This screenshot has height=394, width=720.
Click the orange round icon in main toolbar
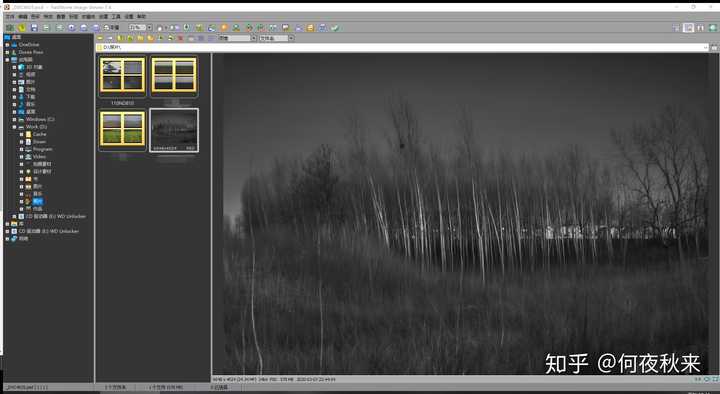pos(224,28)
